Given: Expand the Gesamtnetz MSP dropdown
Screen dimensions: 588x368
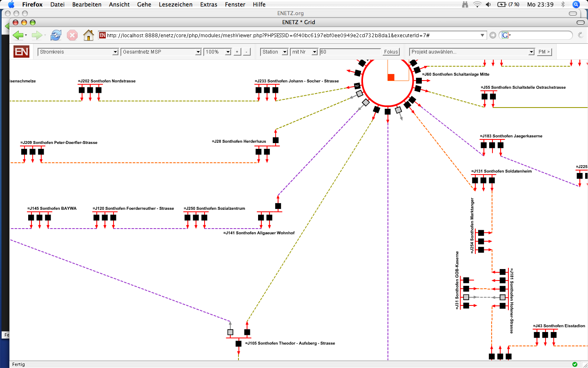Looking at the screenshot, I should [x=161, y=52].
